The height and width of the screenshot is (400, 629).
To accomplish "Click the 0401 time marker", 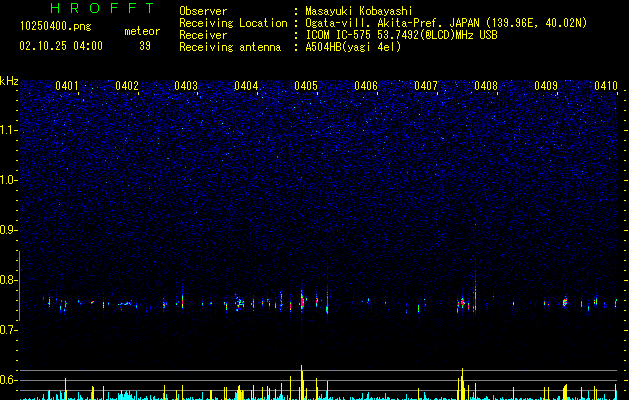I will click(x=67, y=86).
